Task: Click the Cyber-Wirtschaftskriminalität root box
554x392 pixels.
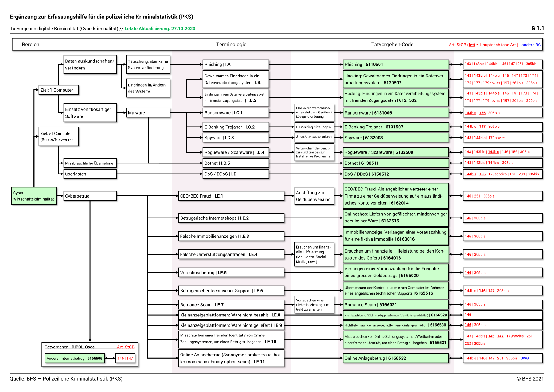Action: click(34, 196)
